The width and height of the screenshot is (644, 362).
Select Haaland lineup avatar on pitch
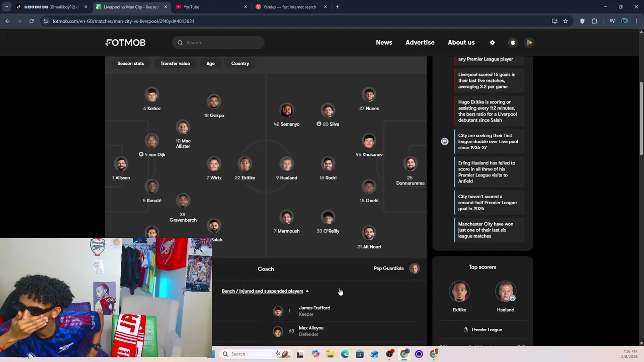tap(286, 164)
